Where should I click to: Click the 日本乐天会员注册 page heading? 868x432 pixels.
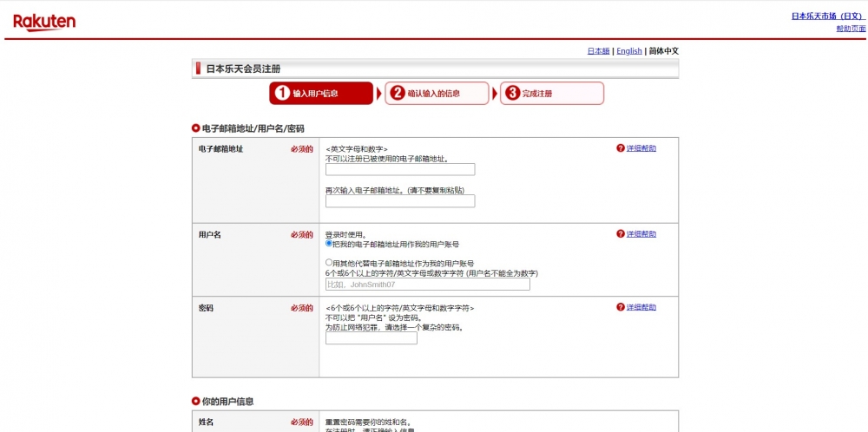243,69
